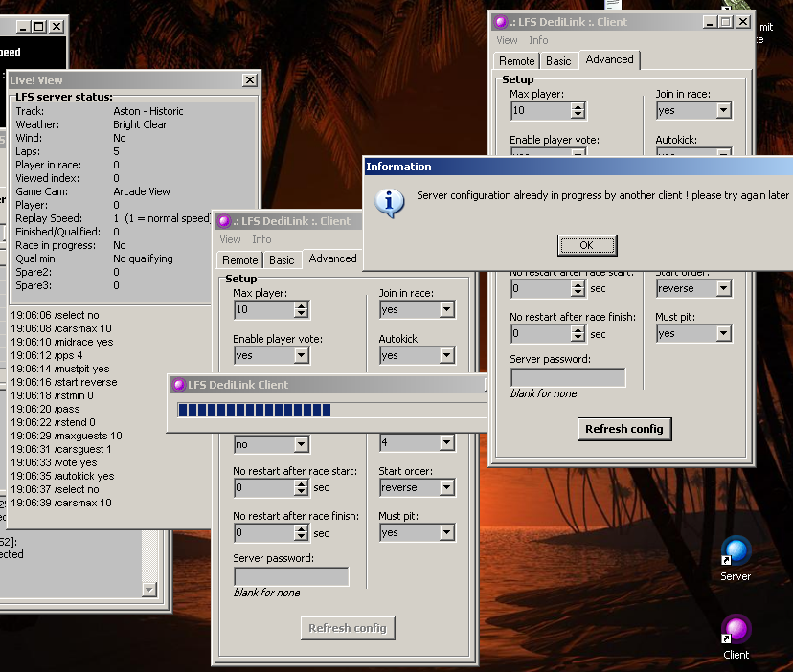
Task: Click Server password field in top-right window
Action: click(568, 377)
